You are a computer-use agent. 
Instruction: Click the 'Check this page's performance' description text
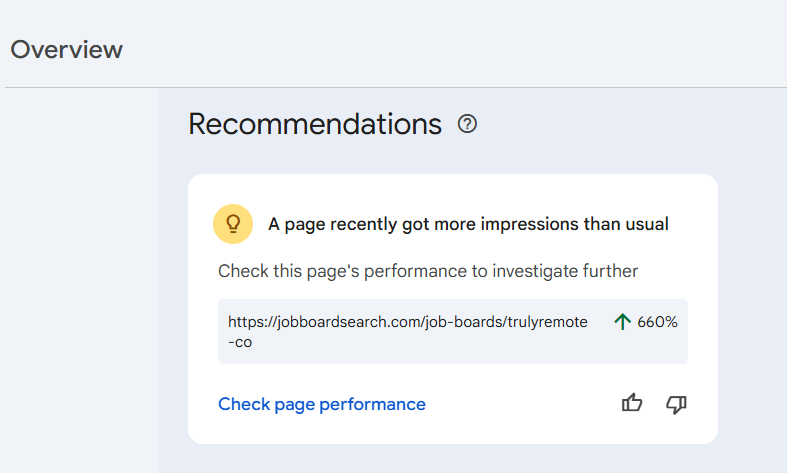coord(428,271)
